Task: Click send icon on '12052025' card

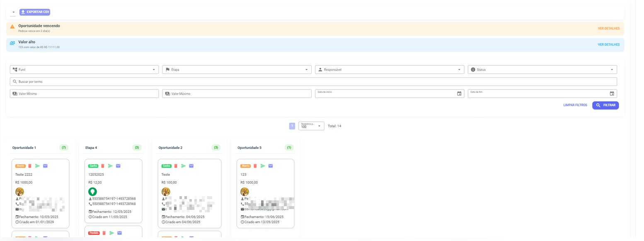Action: click(110, 166)
